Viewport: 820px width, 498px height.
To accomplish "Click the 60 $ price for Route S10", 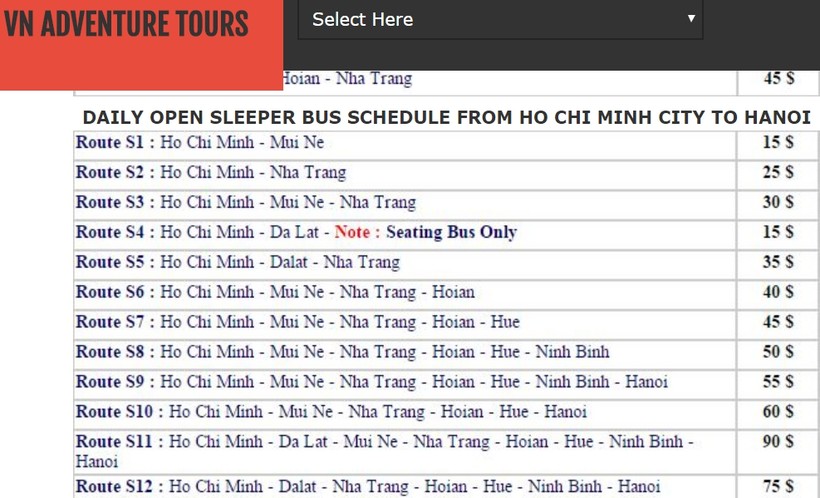I will pos(778,412).
